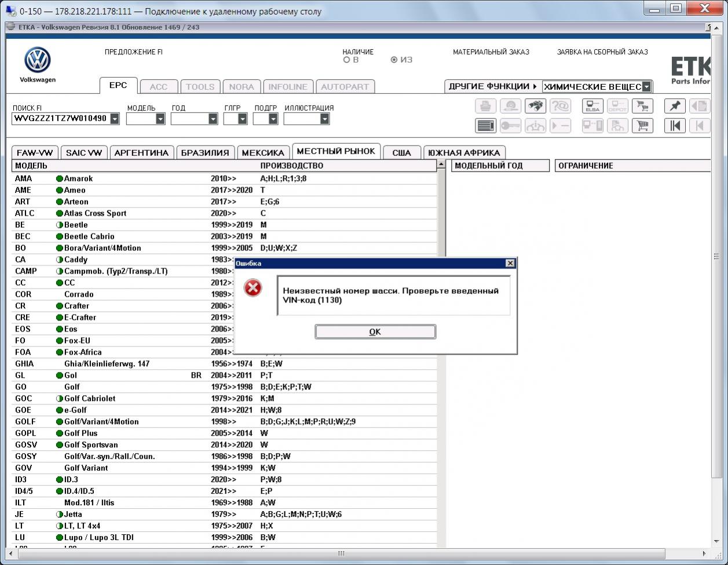Click the key icon button
Image resolution: width=728 pixels, height=565 pixels.
(x=510, y=125)
